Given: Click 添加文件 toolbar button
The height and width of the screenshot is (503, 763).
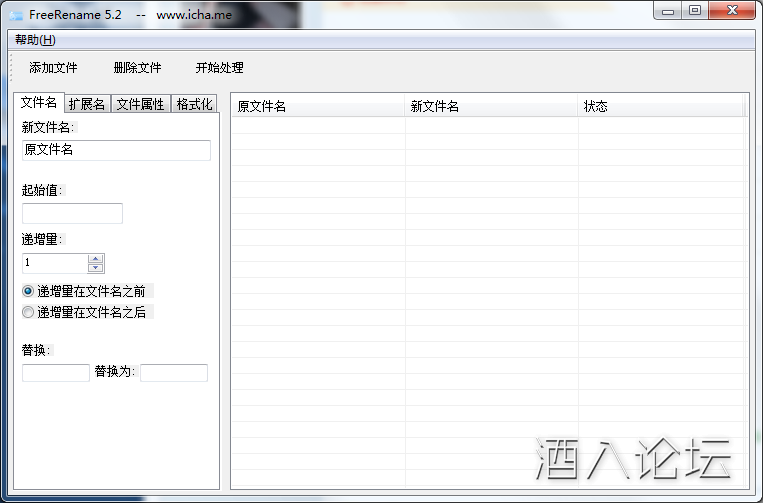Looking at the screenshot, I should (53, 68).
